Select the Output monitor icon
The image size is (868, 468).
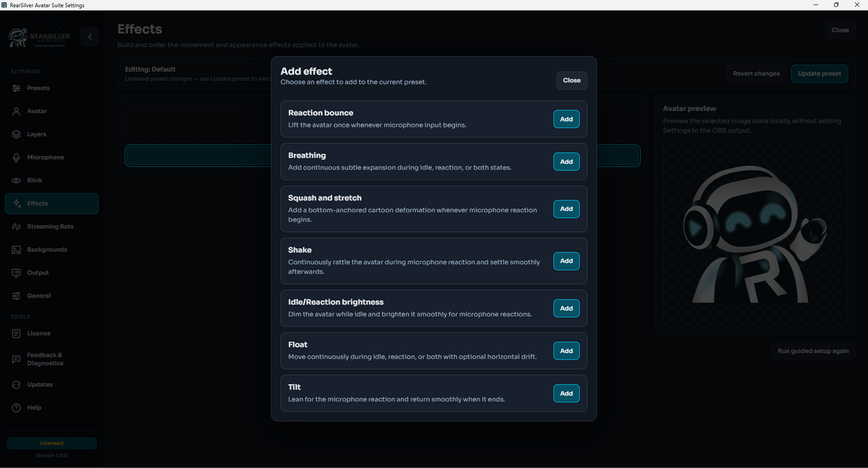click(16, 273)
